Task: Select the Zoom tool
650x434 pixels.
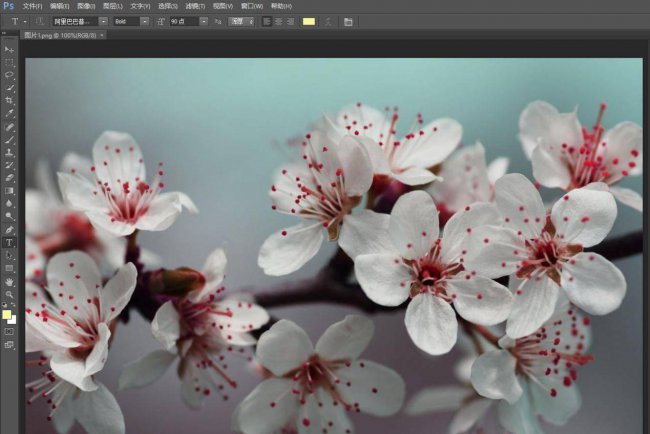Action: (9, 295)
